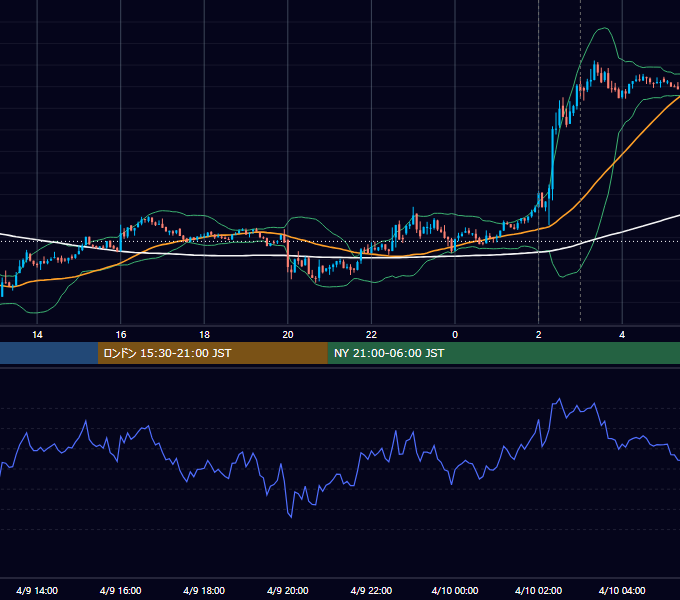Click the '0' hour label on price chart axis
Screen dimensions: 680x600
click(455, 335)
